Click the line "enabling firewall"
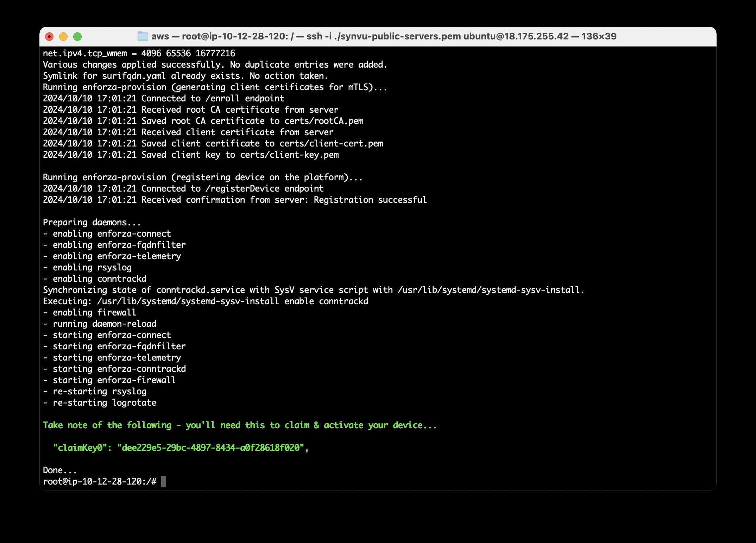The height and width of the screenshot is (543, 756). pyautogui.click(x=89, y=313)
